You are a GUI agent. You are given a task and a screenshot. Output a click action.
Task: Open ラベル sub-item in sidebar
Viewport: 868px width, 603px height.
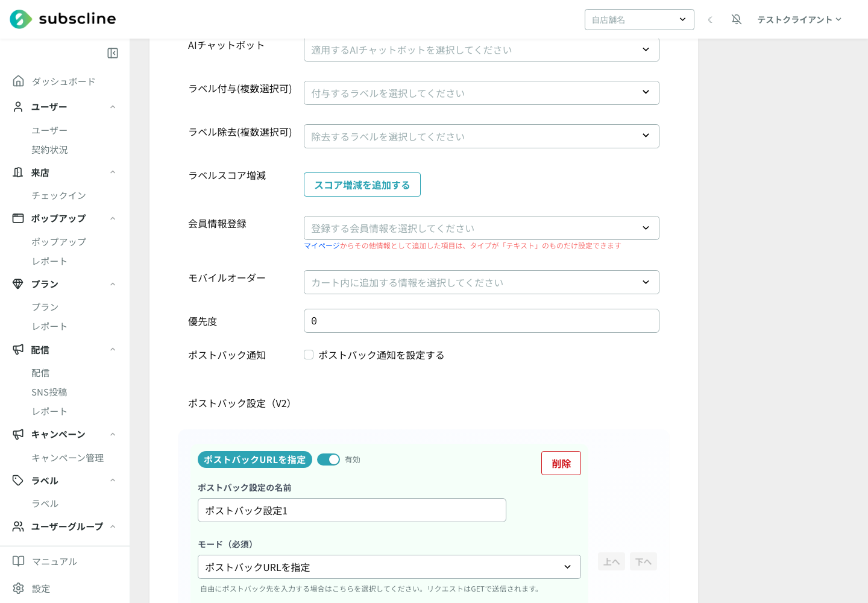tap(45, 504)
